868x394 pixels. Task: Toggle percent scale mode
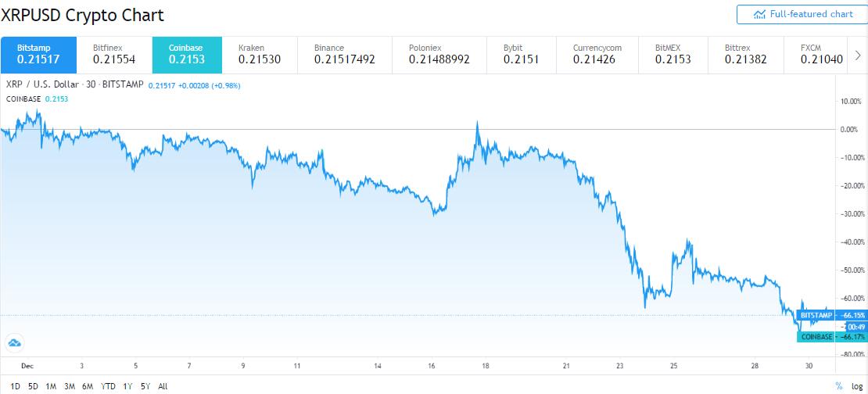839,386
